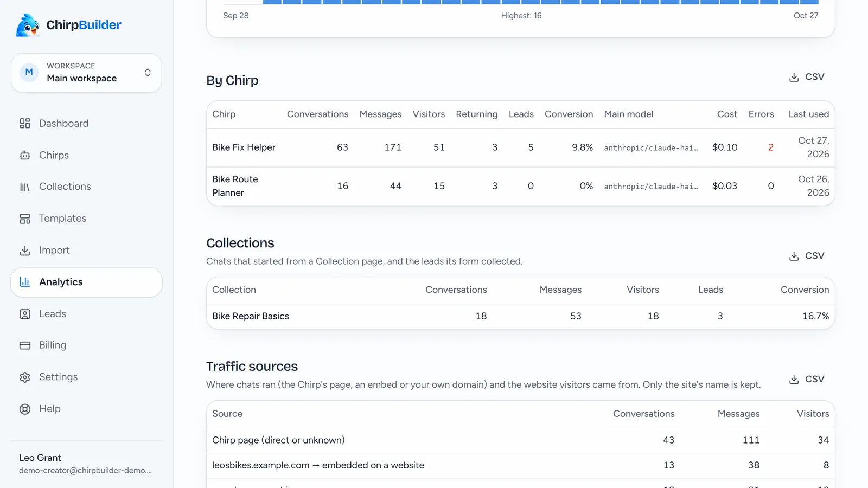Click the Collection column header
868x488 pixels.
(234, 290)
